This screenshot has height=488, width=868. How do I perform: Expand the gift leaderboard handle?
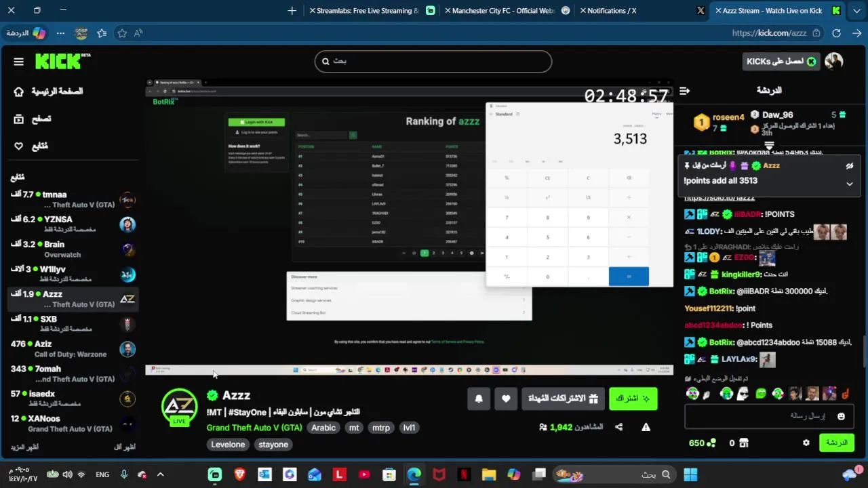pyautogui.click(x=769, y=146)
